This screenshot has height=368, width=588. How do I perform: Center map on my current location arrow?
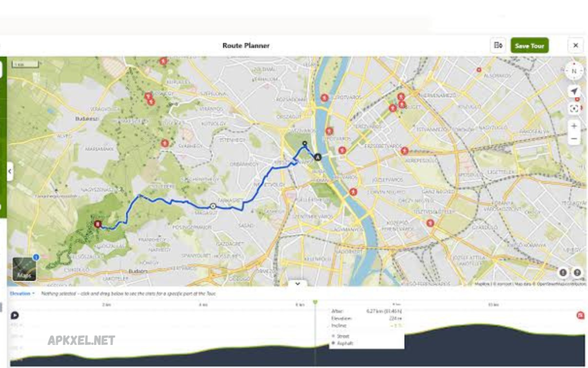(574, 91)
